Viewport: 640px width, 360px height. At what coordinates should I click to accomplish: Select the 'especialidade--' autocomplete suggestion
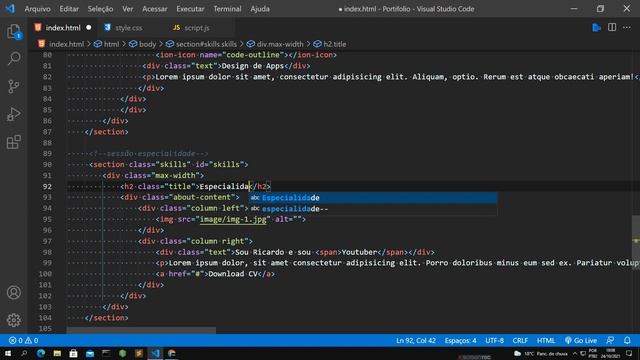(x=373, y=209)
